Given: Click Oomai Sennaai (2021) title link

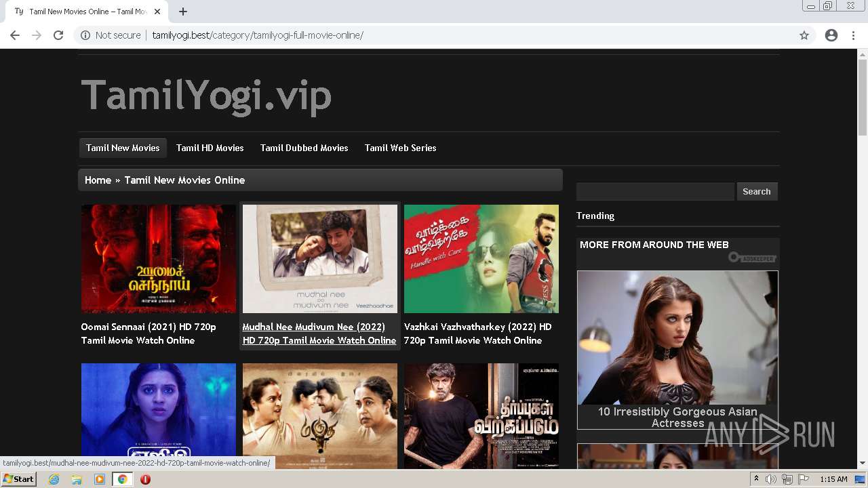Looking at the screenshot, I should (149, 333).
